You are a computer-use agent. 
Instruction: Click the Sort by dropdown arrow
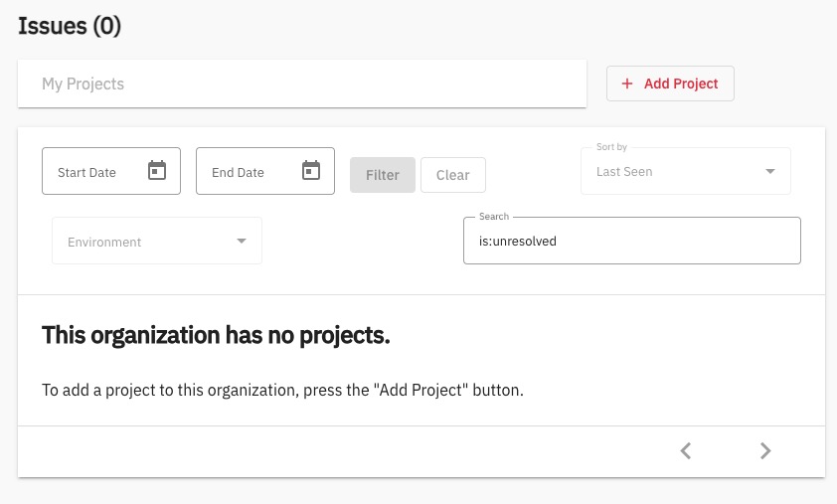[769, 172]
